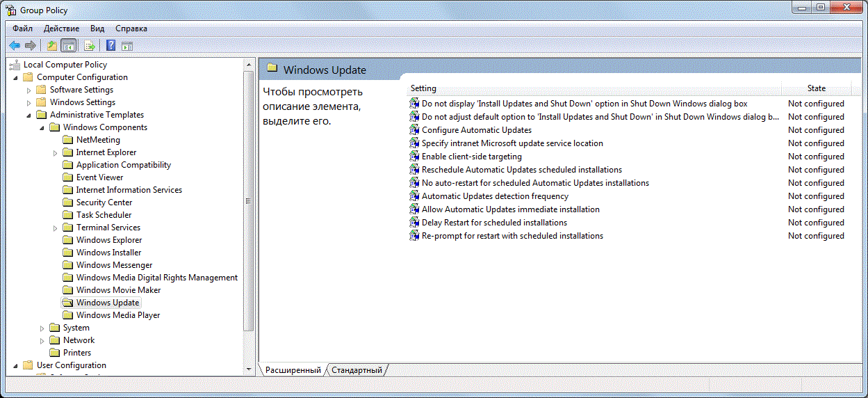The height and width of the screenshot is (398, 868).
Task: Sort by the State column header
Action: (x=817, y=88)
